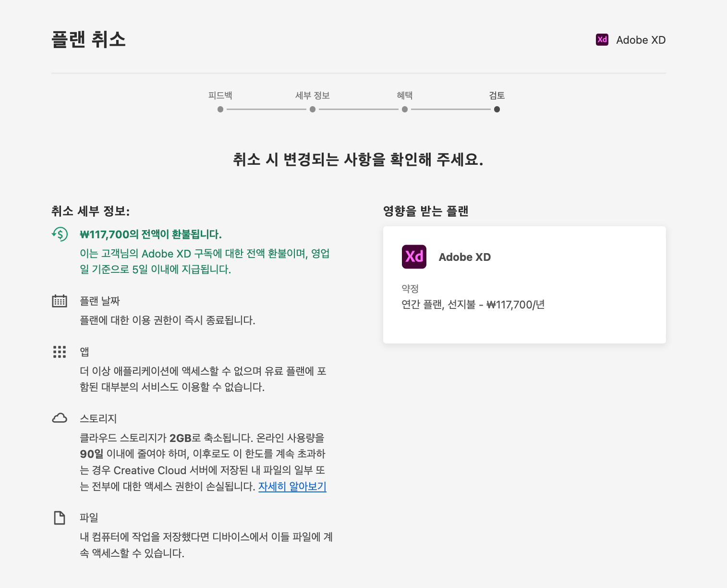Click the 파일 label
This screenshot has height=588, width=727.
89,517
